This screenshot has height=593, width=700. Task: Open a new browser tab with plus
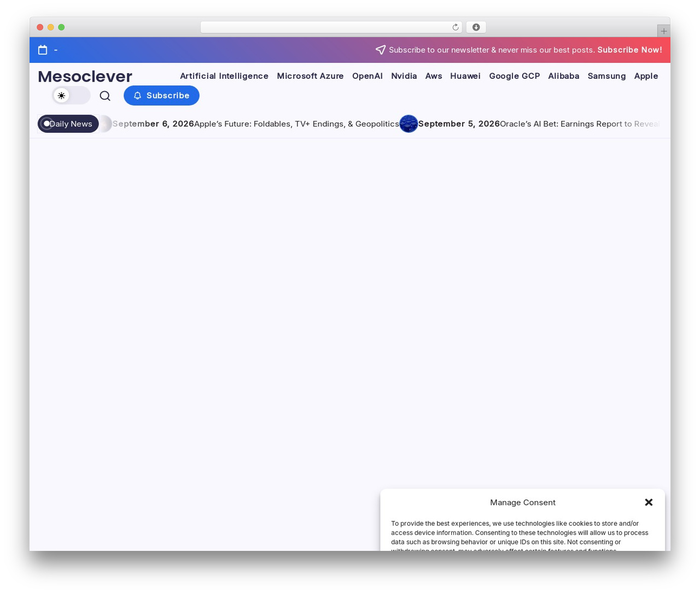664,31
